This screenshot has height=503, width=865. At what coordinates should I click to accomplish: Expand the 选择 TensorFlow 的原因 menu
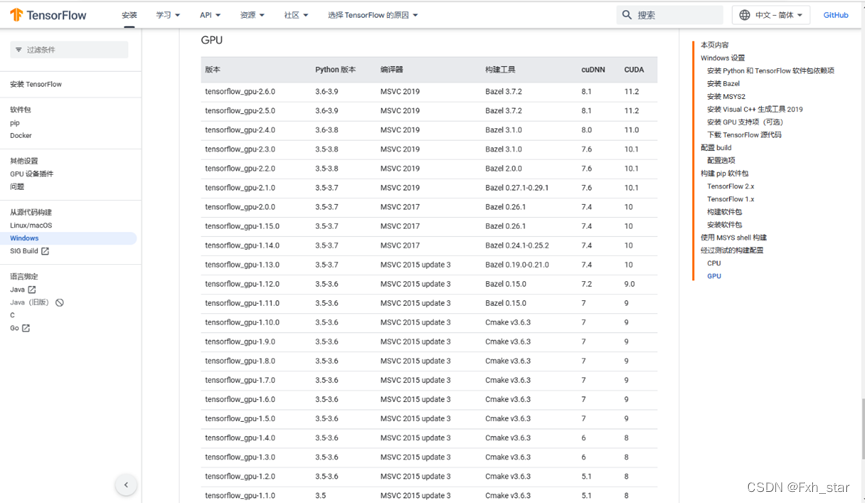coord(373,15)
